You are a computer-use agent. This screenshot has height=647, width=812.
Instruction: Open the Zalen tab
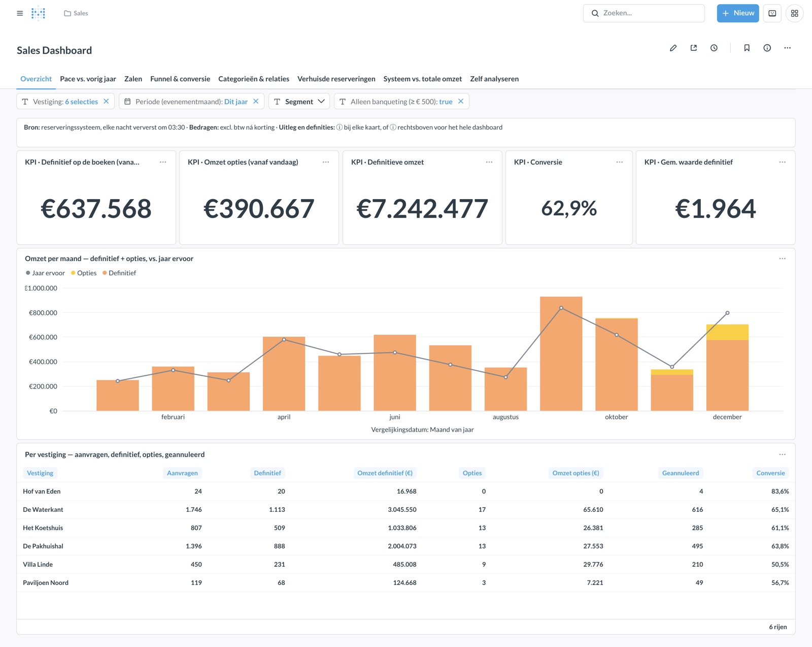(x=133, y=79)
